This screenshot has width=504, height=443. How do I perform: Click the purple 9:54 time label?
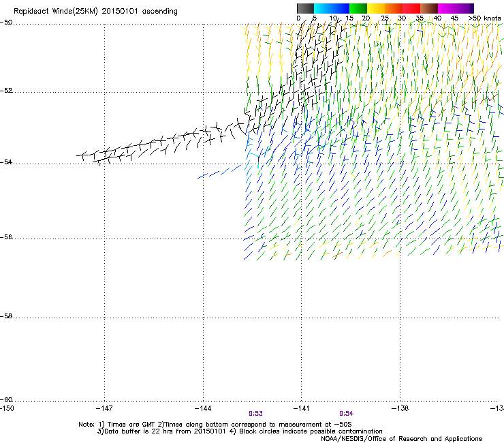[x=346, y=414]
